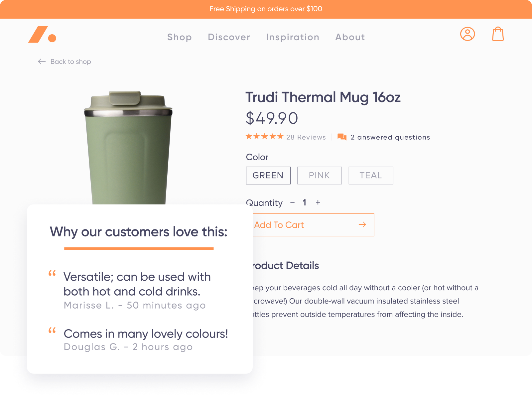Click the orange store logo
Screen dimensions: 532x398
pos(42,34)
